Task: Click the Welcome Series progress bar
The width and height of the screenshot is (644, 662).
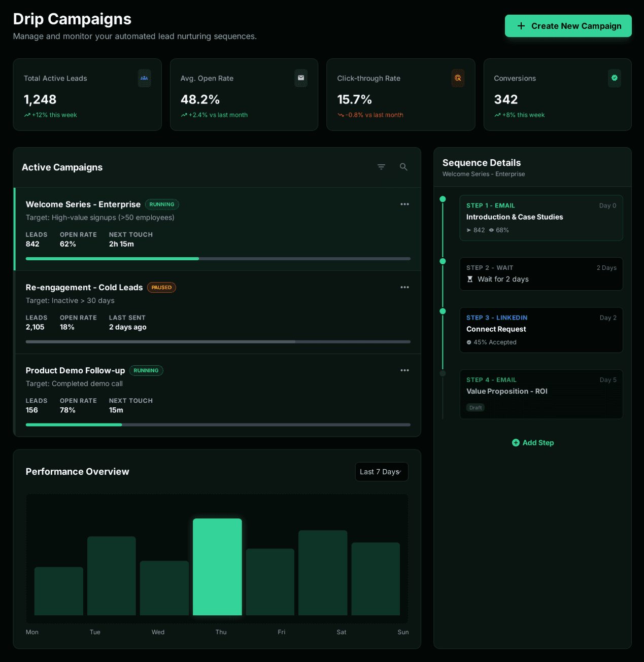Action: 218,259
